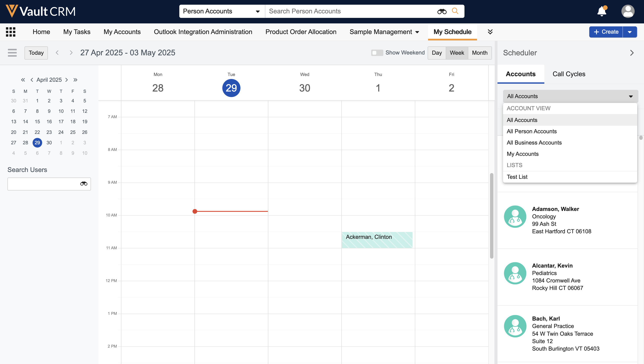Open the app launcher grid icon
The height and width of the screenshot is (364, 644).
coord(10,32)
